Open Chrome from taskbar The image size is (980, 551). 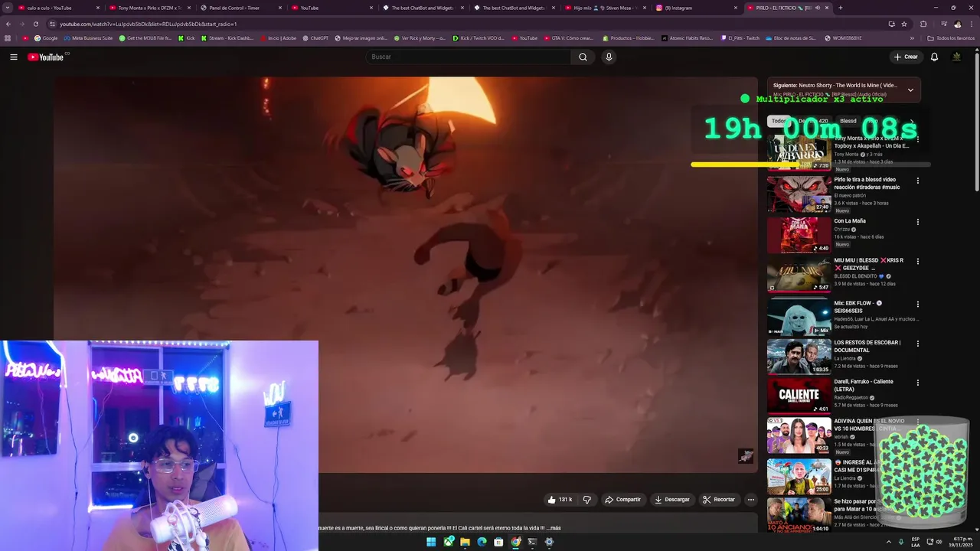[515, 542]
